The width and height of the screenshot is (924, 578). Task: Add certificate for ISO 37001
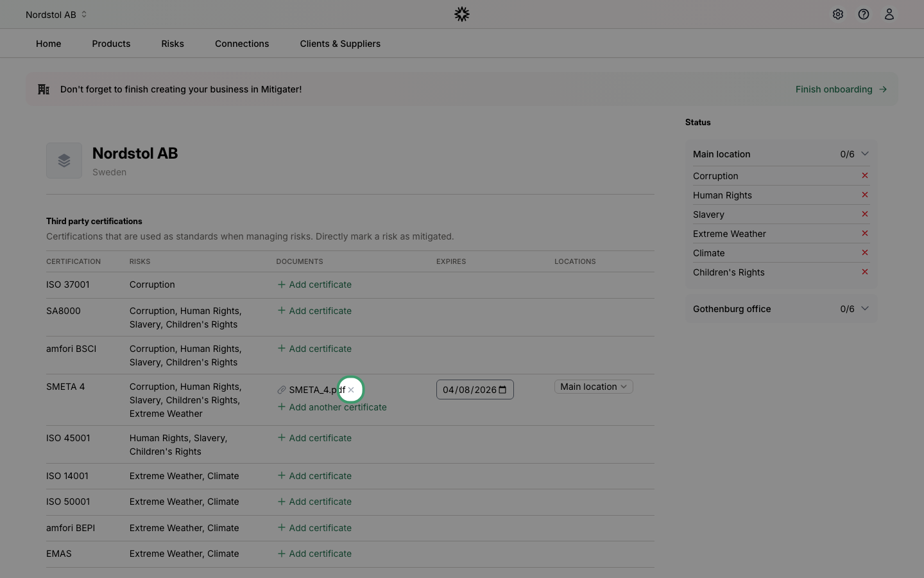pyautogui.click(x=314, y=285)
